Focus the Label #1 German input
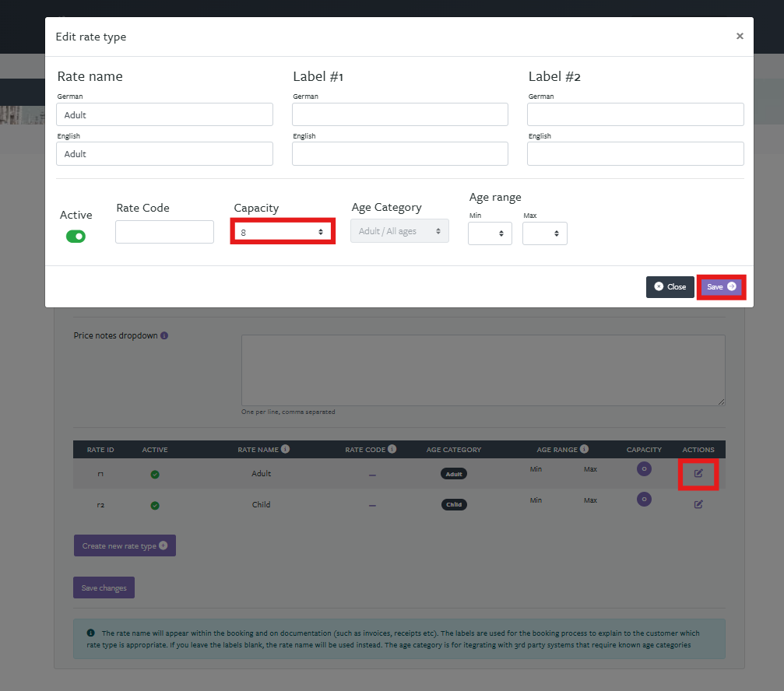Screen dimensions: 784x691 [x=400, y=114]
